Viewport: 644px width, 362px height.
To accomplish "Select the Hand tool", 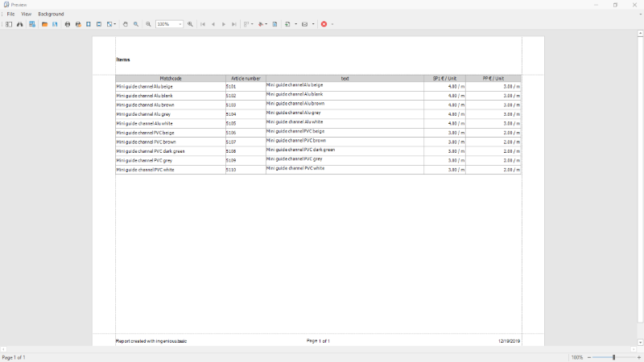I will click(x=126, y=24).
